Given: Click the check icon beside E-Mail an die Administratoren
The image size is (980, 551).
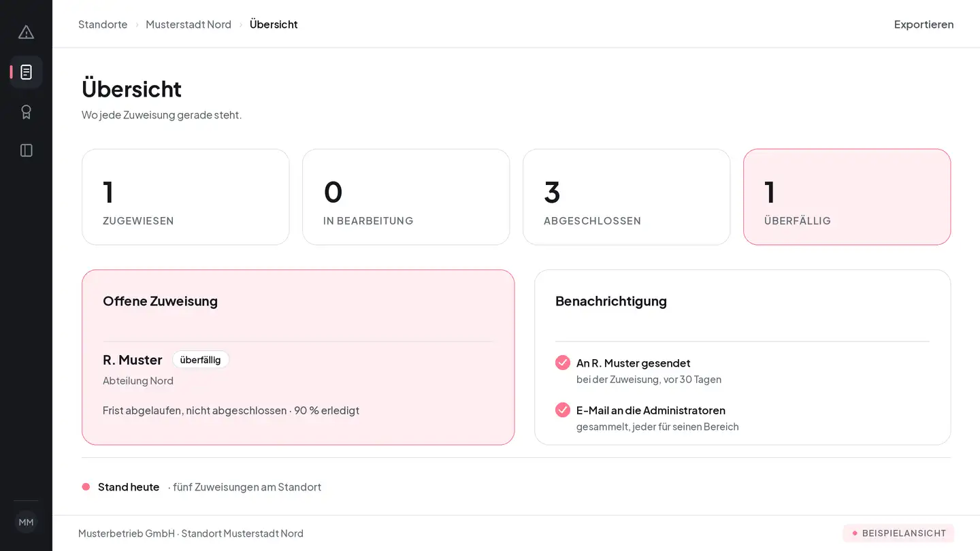Looking at the screenshot, I should (x=563, y=410).
